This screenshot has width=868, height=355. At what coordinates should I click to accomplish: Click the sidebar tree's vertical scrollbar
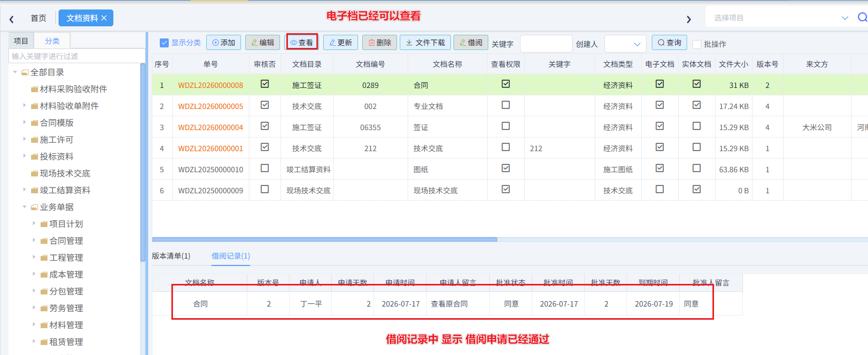[x=142, y=162]
